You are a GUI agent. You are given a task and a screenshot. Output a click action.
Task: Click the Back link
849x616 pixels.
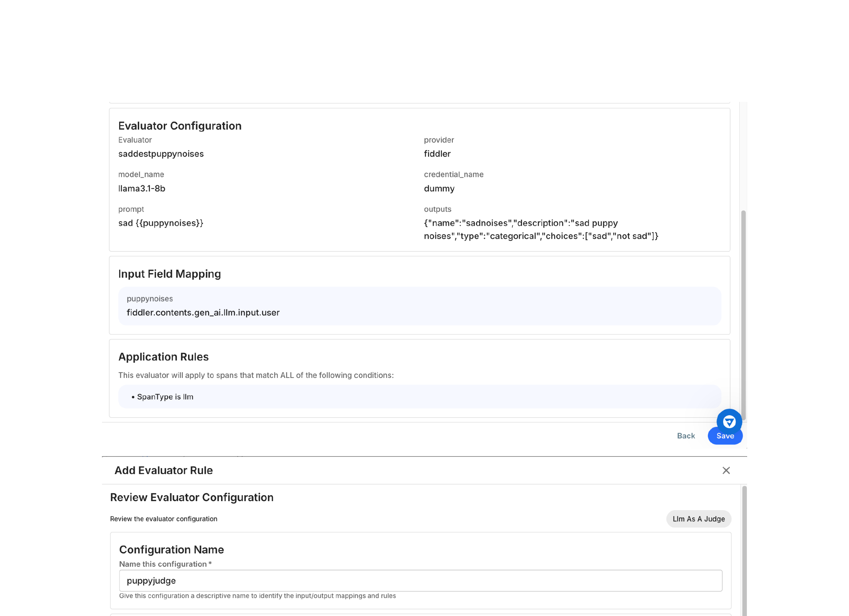click(x=686, y=436)
